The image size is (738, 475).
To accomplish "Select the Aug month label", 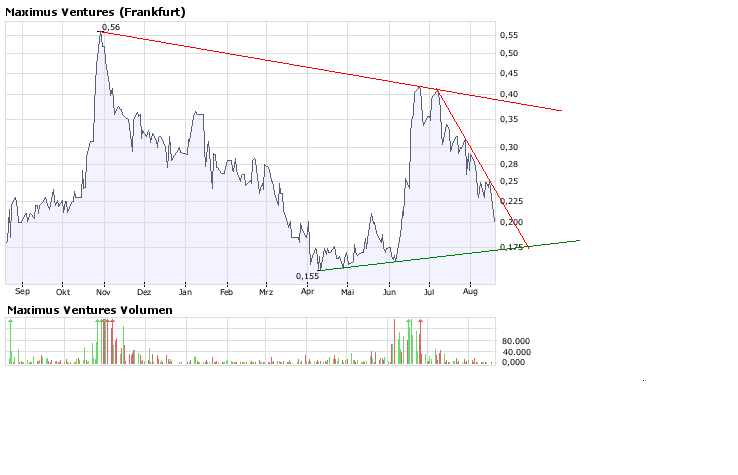I will (470, 291).
